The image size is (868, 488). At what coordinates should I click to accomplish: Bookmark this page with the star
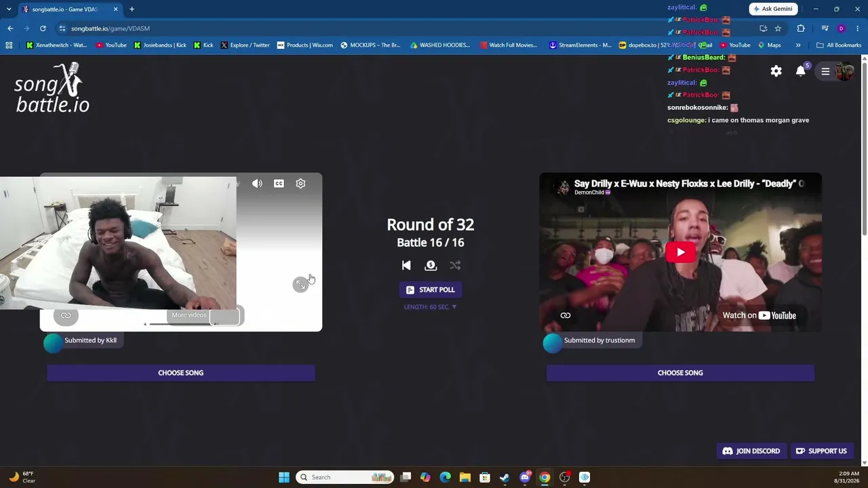778,28
